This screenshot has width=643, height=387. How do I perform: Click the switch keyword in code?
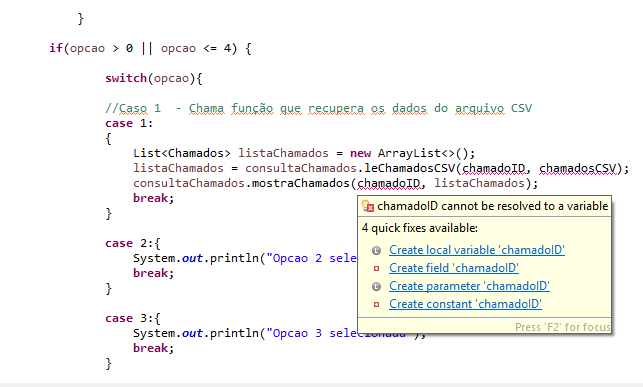126,78
